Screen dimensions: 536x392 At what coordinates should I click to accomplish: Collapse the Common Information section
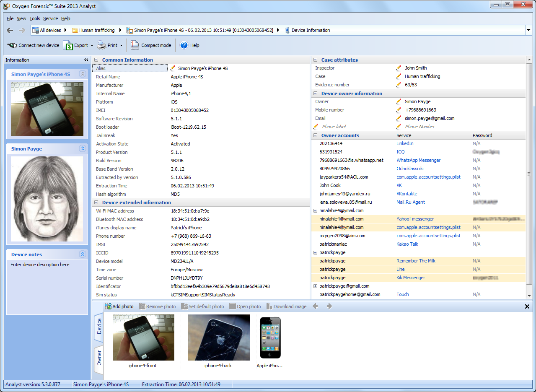(96, 60)
